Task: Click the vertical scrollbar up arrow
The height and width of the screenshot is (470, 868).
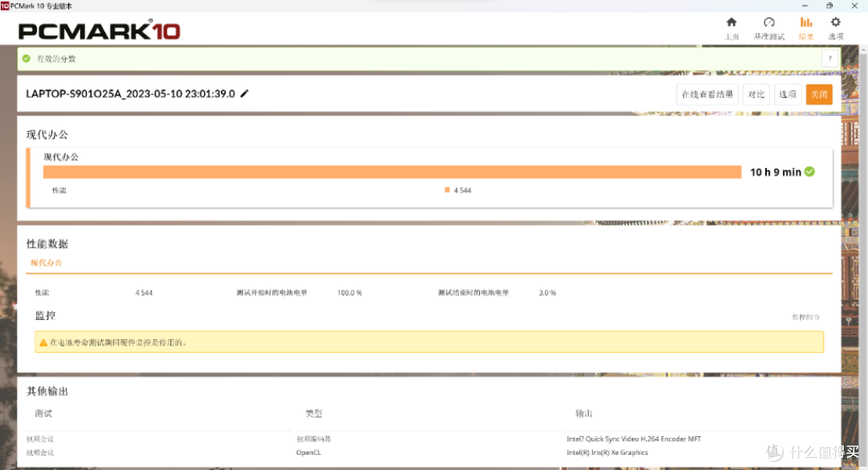Action: point(863,49)
